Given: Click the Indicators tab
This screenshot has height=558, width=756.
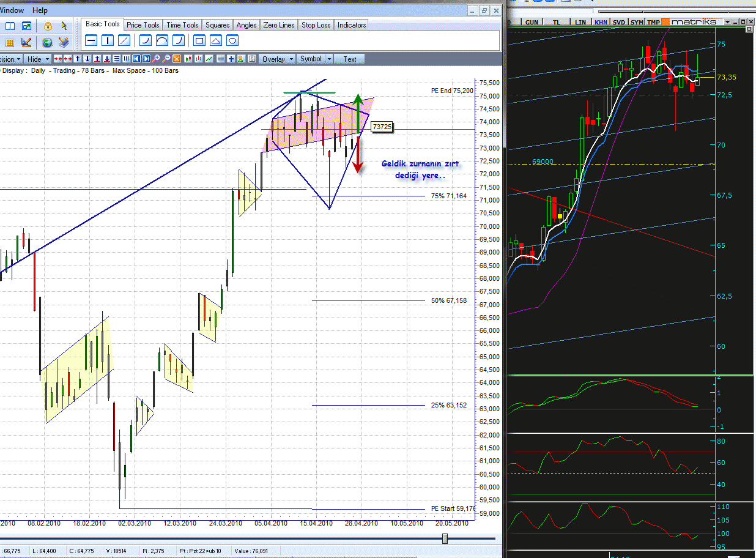Looking at the screenshot, I should 352,25.
